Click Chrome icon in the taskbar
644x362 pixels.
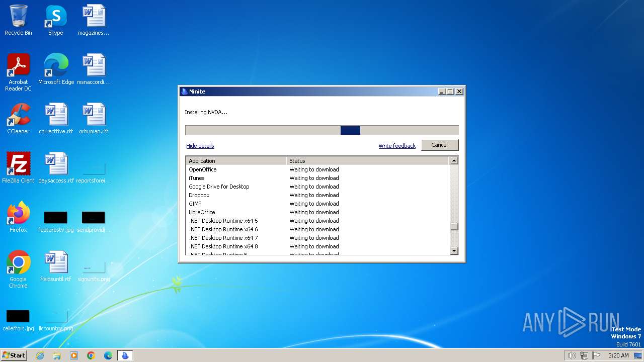[91, 355]
